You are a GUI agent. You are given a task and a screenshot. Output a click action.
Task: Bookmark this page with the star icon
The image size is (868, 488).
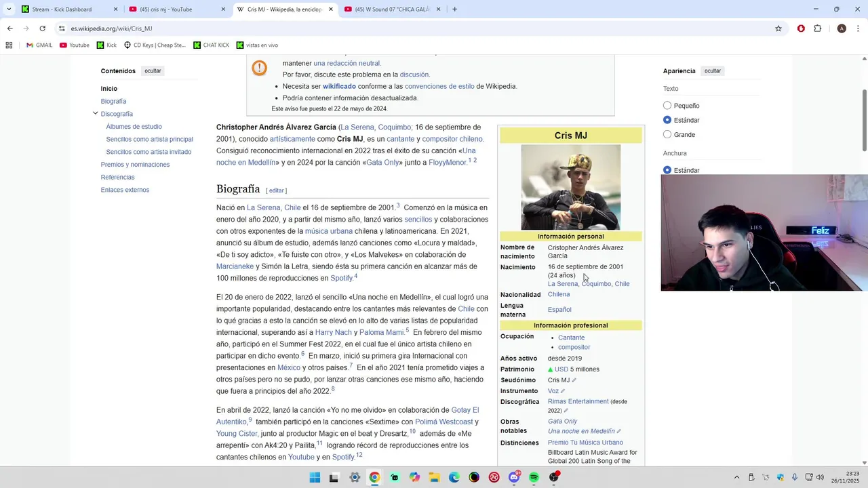pos(778,28)
